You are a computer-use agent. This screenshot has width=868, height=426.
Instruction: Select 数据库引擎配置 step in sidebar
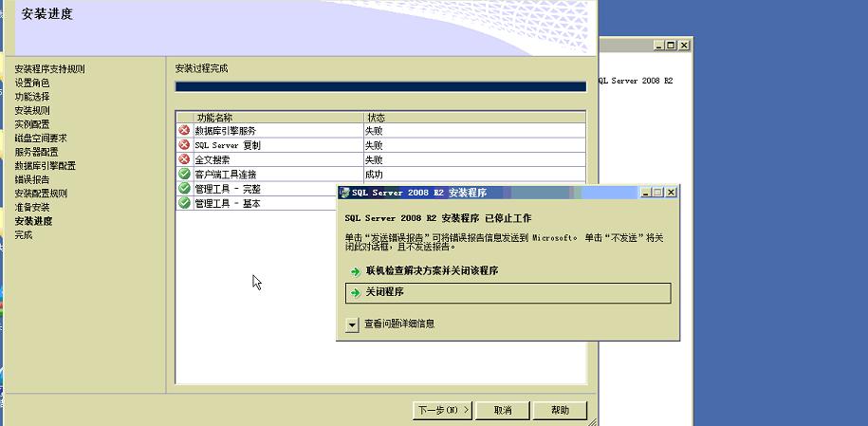click(46, 166)
